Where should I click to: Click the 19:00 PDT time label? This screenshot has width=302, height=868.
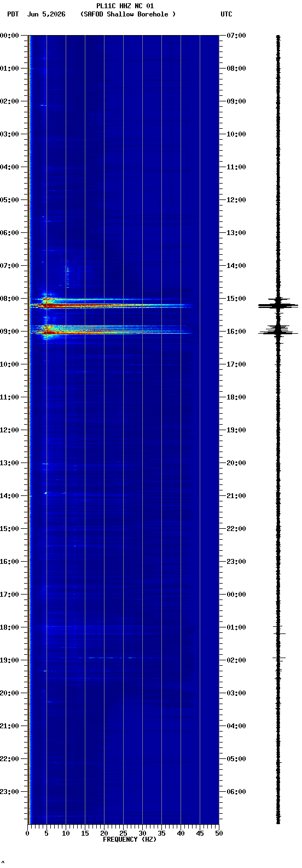(x=9, y=660)
